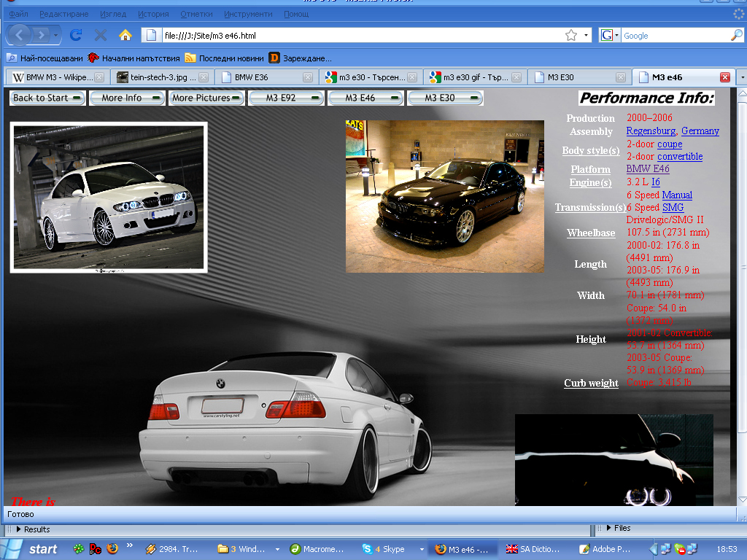Open the Regensburg link
The height and width of the screenshot is (560, 747).
(x=651, y=131)
